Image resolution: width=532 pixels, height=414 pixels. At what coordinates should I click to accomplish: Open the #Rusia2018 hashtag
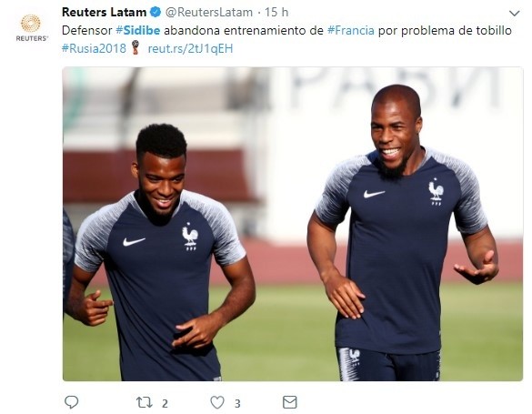(x=94, y=48)
